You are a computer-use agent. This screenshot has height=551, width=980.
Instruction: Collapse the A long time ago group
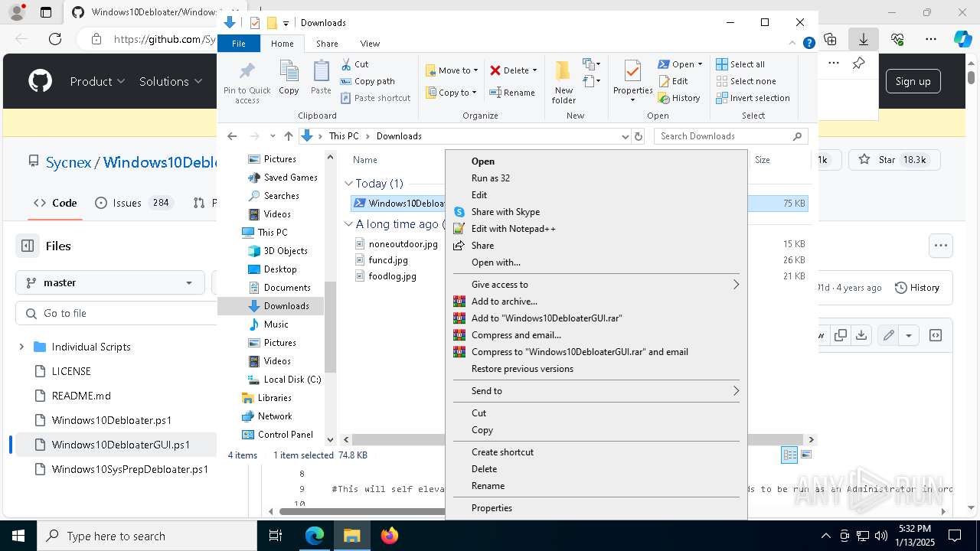pyautogui.click(x=348, y=224)
